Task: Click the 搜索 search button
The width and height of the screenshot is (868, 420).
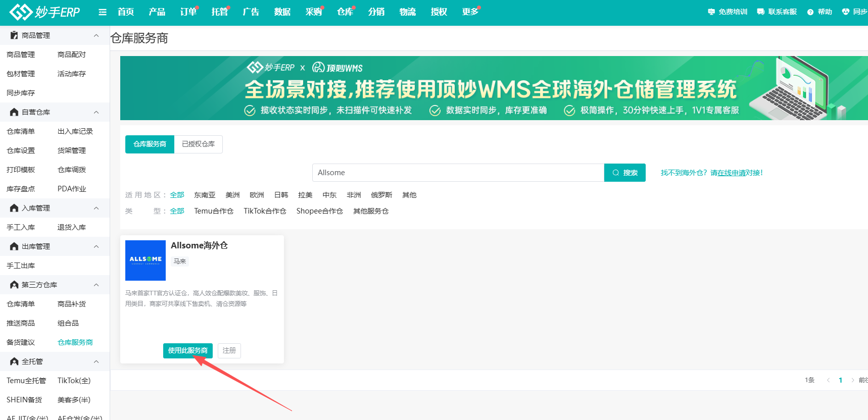Action: point(625,173)
